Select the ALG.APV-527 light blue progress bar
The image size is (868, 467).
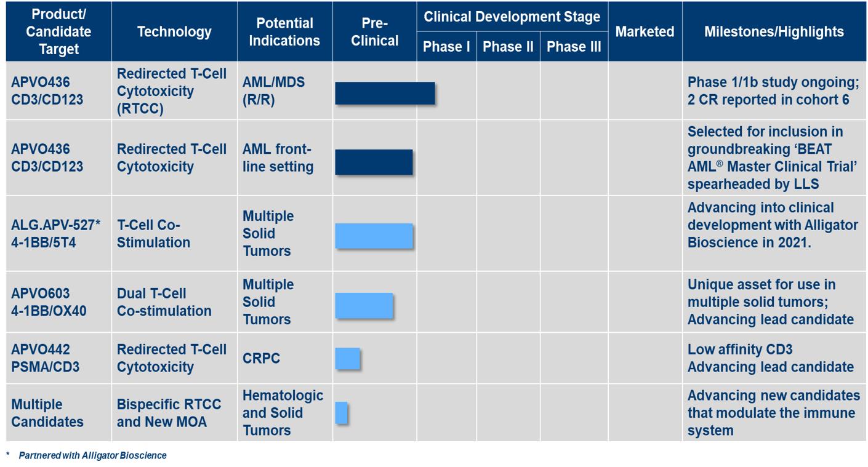click(374, 236)
